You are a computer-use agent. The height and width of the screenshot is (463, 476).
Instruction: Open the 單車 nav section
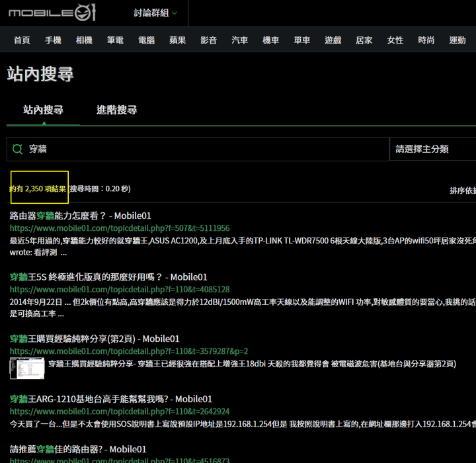coord(302,40)
